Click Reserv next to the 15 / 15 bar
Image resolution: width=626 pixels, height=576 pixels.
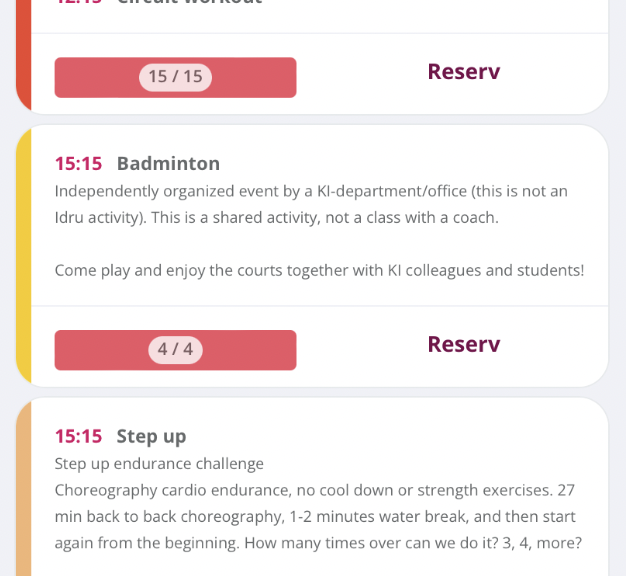pyautogui.click(x=464, y=72)
